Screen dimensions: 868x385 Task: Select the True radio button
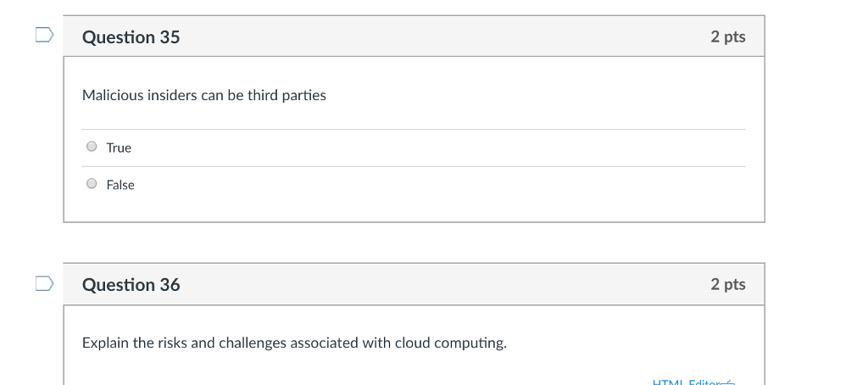pyautogui.click(x=92, y=147)
